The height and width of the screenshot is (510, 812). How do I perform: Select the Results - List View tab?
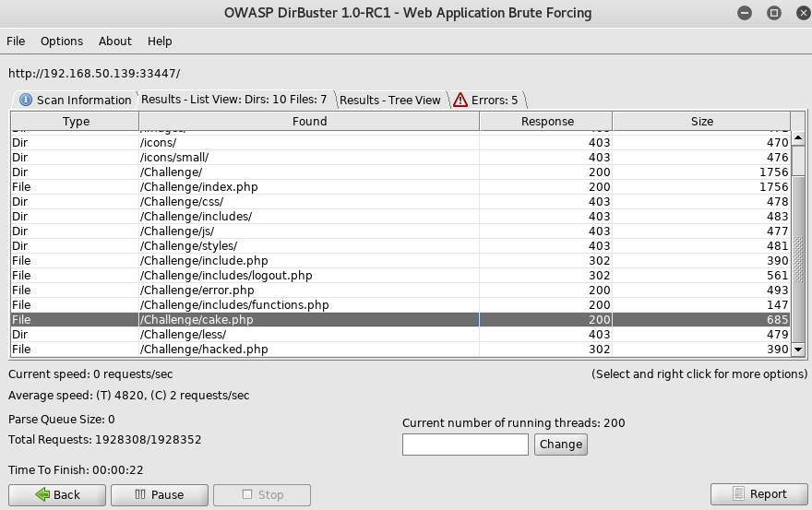click(234, 99)
